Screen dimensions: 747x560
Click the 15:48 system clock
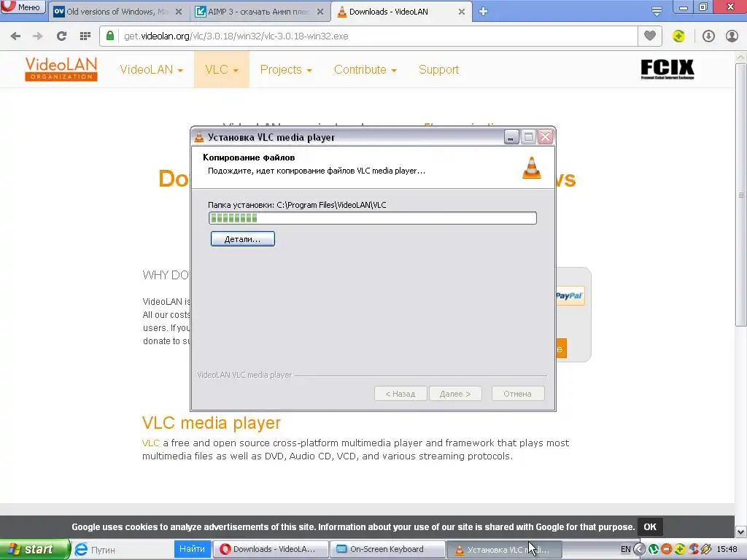tap(727, 550)
